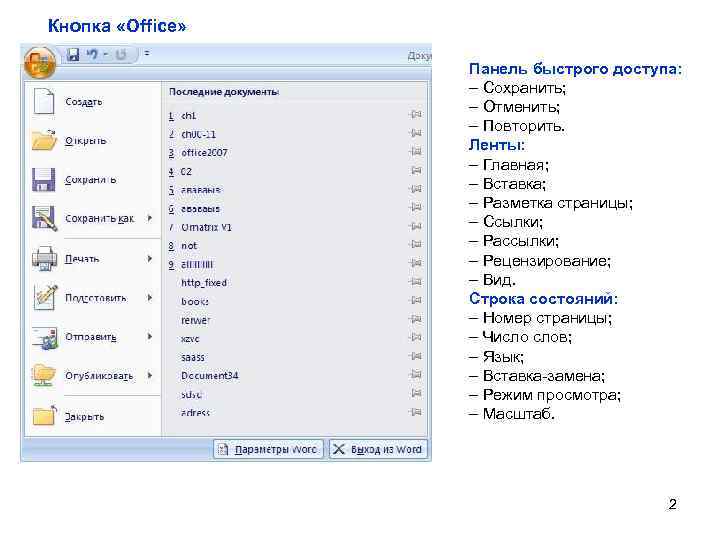Open recent document book

[x=295, y=301]
